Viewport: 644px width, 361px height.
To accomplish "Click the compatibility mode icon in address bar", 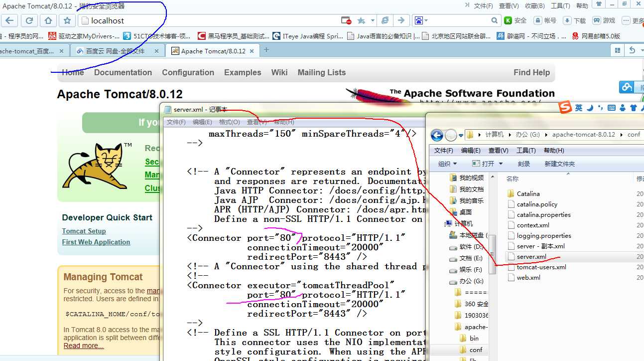I will (385, 20).
